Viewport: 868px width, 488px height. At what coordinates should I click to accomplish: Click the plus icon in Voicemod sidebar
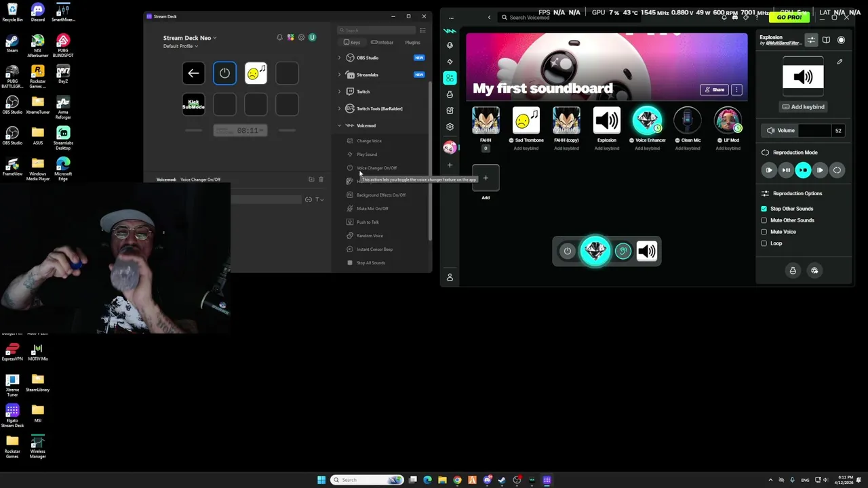coord(450,165)
